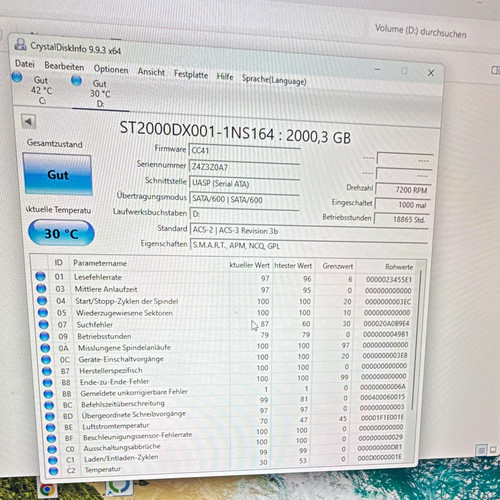Click status icon of Start/Stopp-Zyklen row
Viewport: 500px width, 500px height.
[x=42, y=300]
